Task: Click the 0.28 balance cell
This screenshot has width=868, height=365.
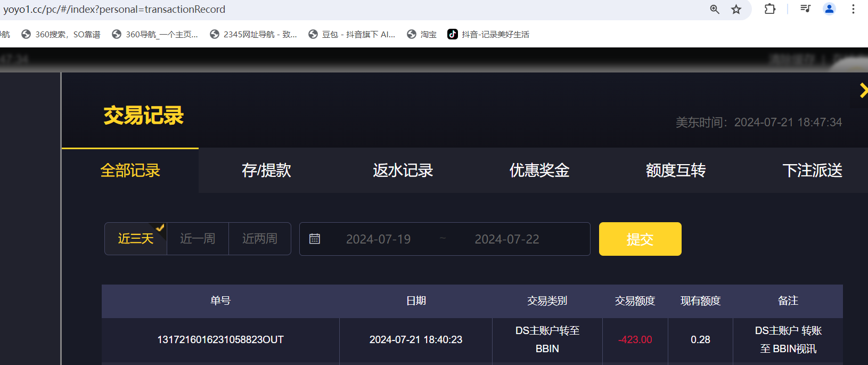Action: click(701, 340)
